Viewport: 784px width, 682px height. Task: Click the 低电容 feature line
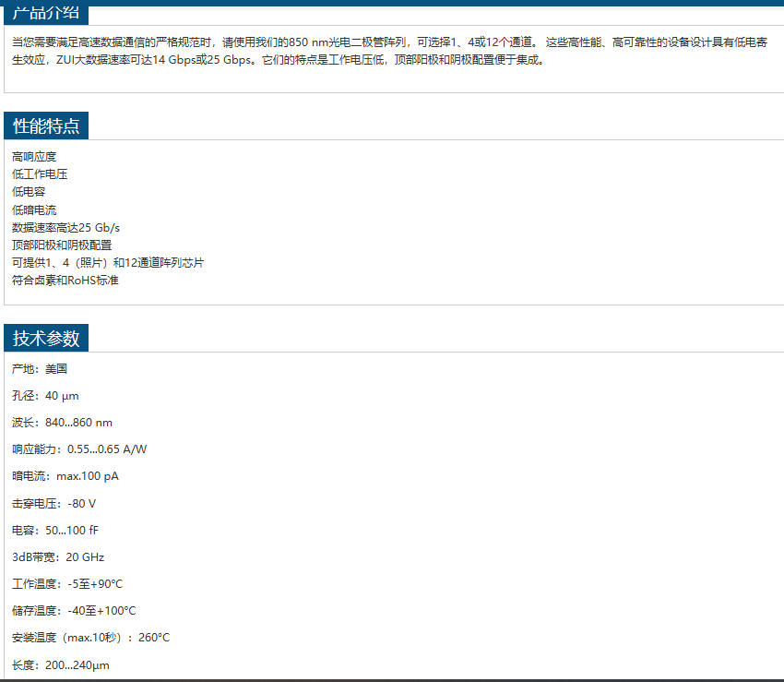pos(29,192)
